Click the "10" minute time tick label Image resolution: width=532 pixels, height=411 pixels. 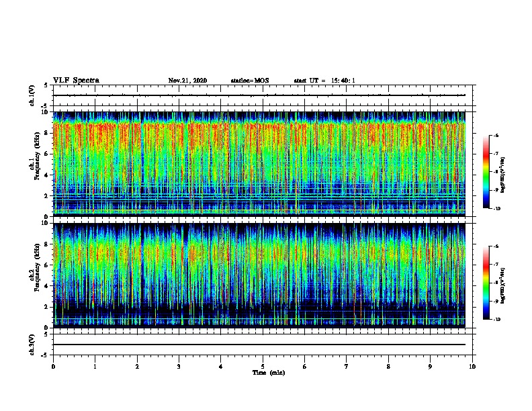tap(472, 366)
